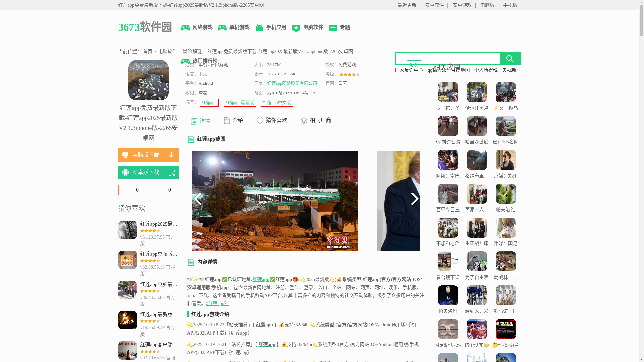Click the gamepad icon beside 单机游戏

tap(222, 28)
